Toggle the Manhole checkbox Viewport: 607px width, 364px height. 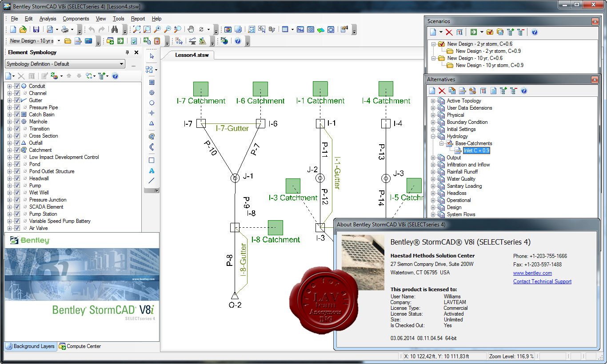click(x=17, y=122)
